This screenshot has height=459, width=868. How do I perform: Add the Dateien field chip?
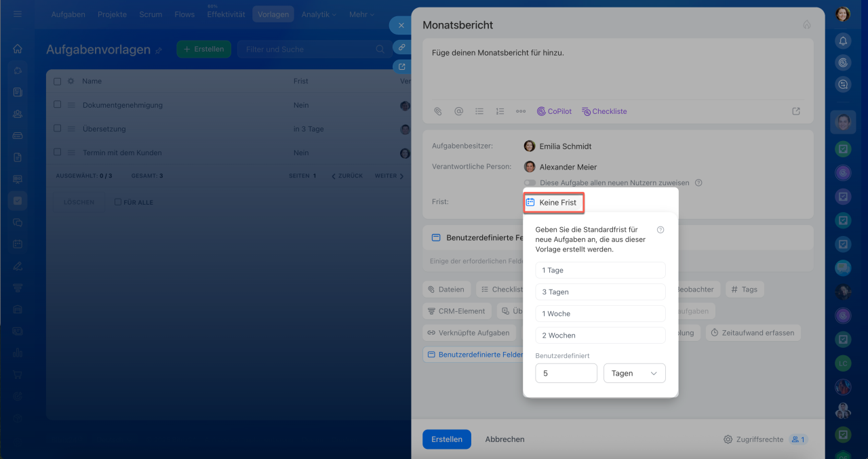click(446, 289)
